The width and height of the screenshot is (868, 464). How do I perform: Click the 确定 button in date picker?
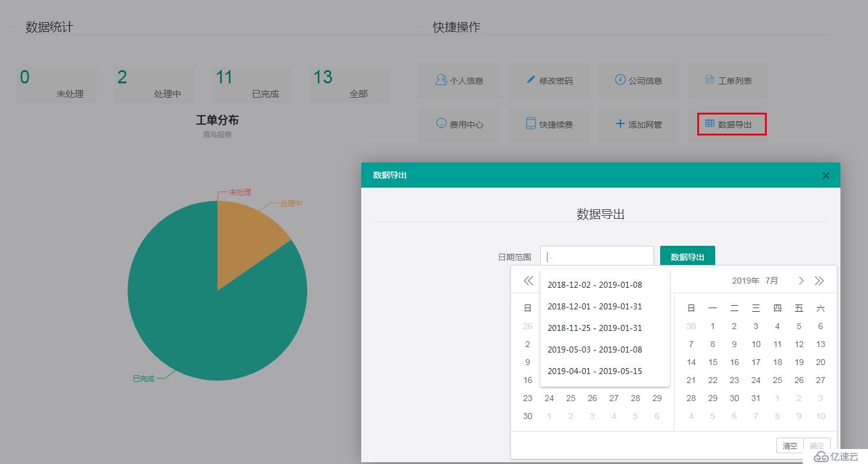tap(817, 445)
